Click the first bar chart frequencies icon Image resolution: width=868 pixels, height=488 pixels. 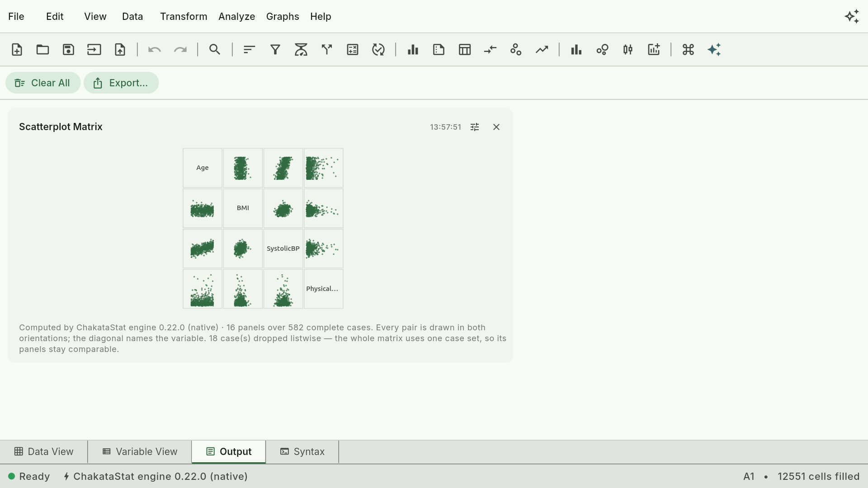(x=413, y=50)
